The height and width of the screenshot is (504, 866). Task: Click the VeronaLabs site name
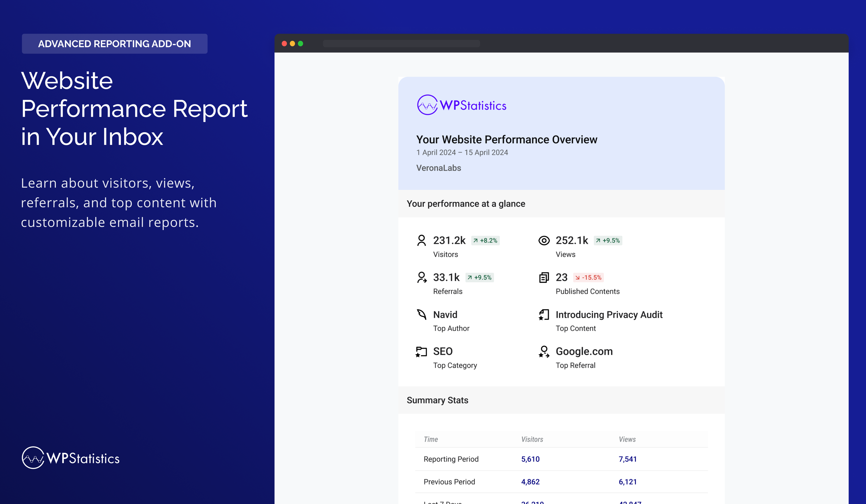438,168
